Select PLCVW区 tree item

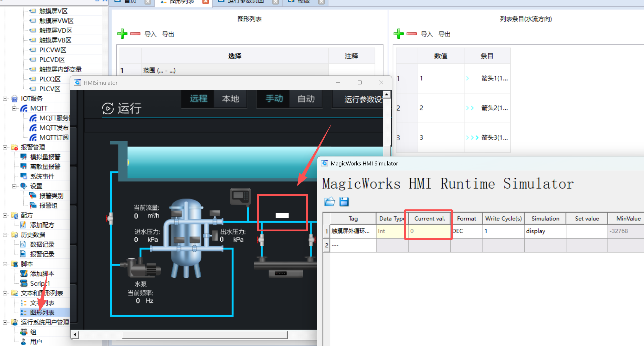53,50
